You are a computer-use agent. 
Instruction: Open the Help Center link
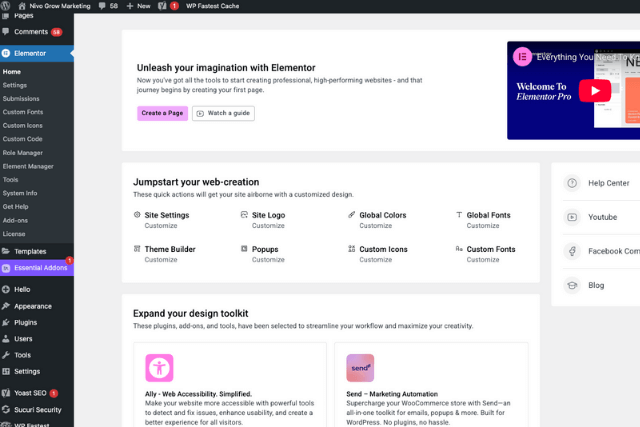[x=608, y=183]
